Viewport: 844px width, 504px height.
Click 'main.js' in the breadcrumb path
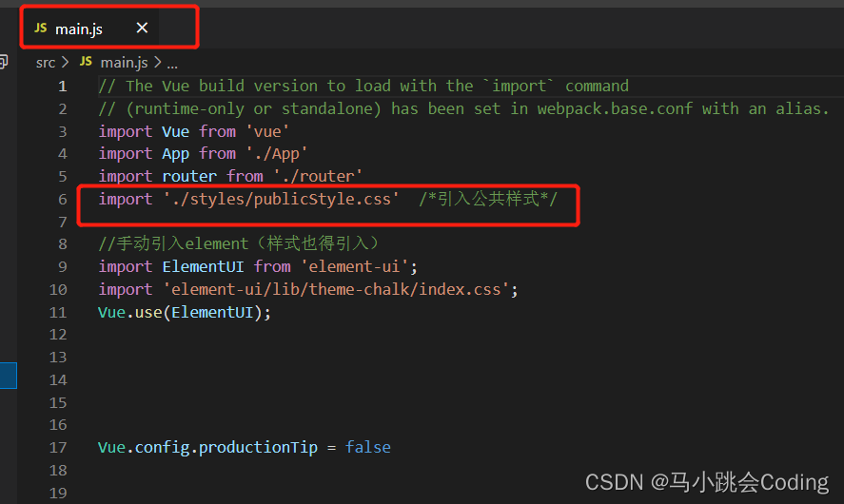(124, 63)
